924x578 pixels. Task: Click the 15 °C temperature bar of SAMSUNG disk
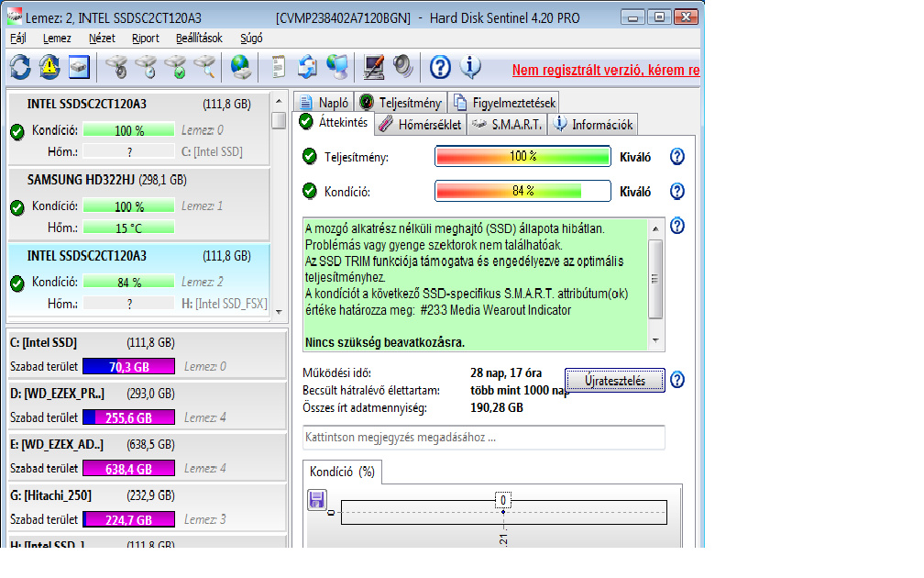[128, 228]
